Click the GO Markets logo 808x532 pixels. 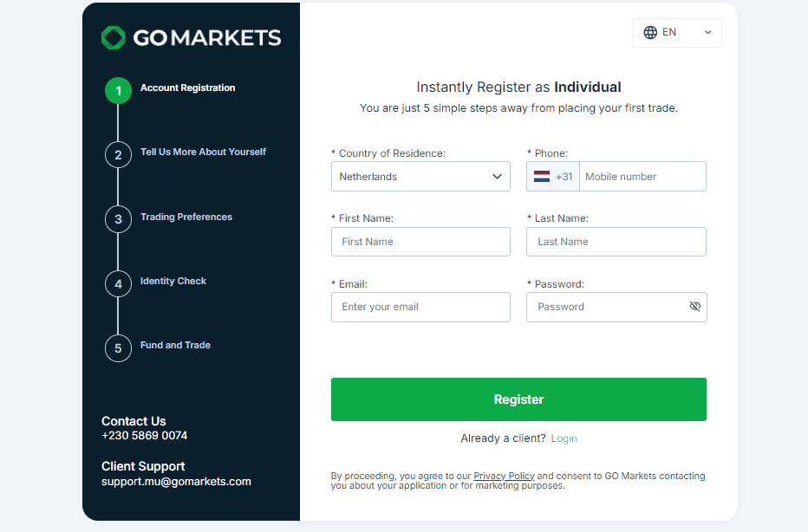click(x=191, y=37)
